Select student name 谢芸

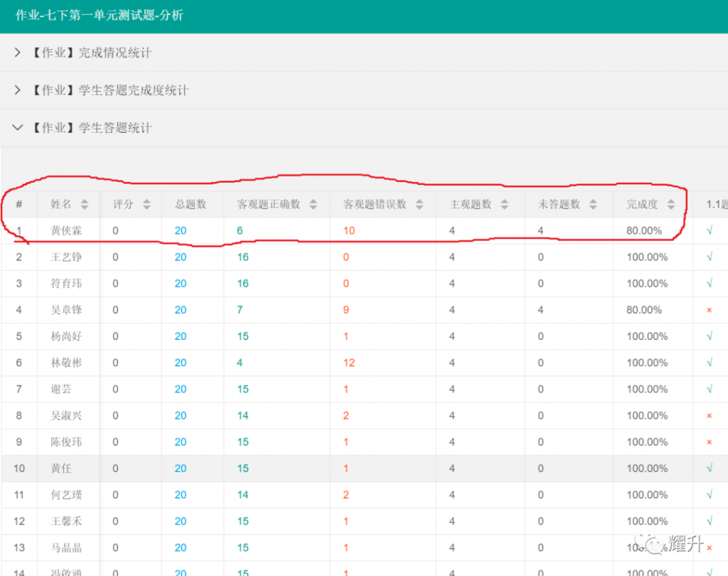(61, 389)
